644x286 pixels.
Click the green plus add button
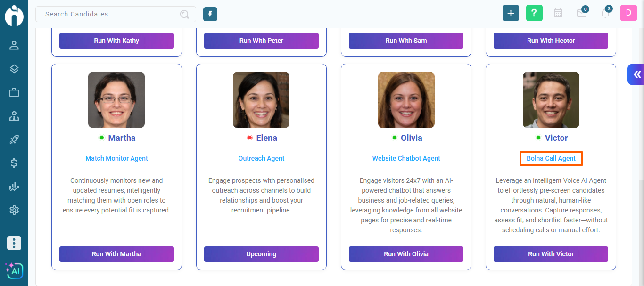511,13
